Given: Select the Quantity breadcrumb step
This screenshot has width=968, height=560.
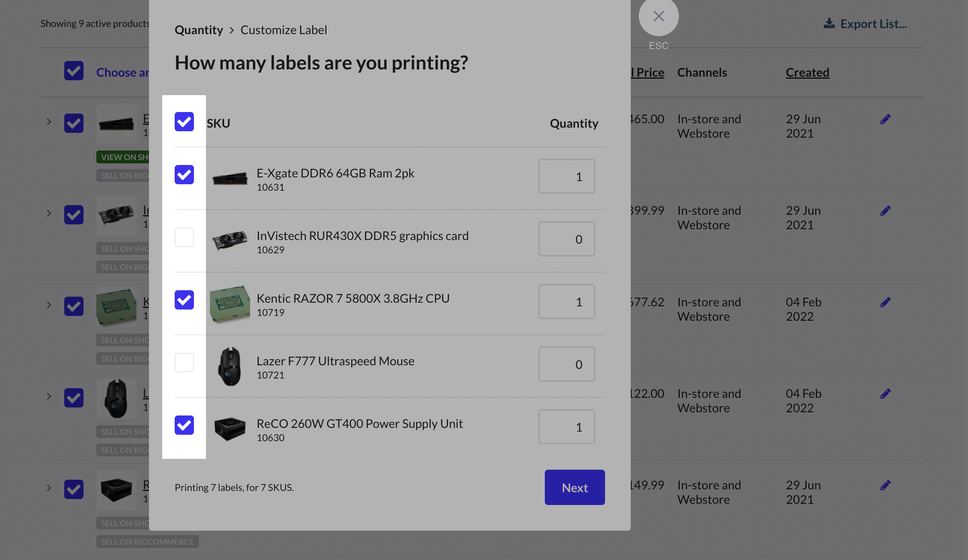Looking at the screenshot, I should [199, 30].
